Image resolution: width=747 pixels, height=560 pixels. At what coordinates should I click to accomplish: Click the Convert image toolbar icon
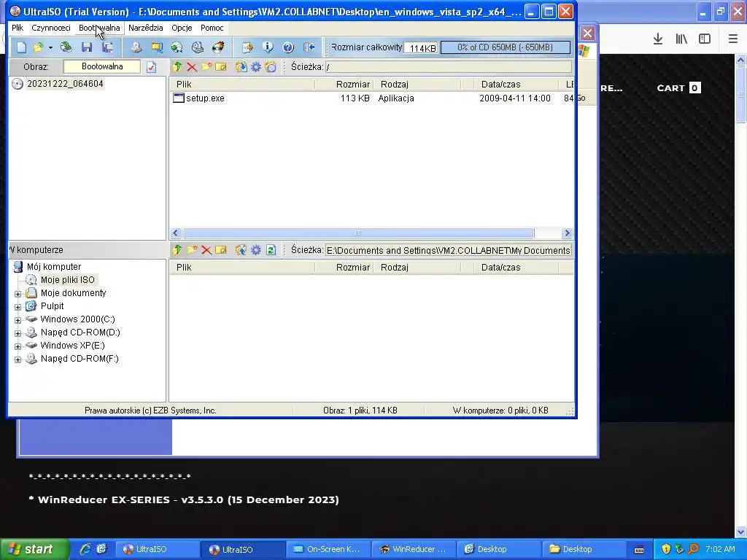tap(157, 47)
